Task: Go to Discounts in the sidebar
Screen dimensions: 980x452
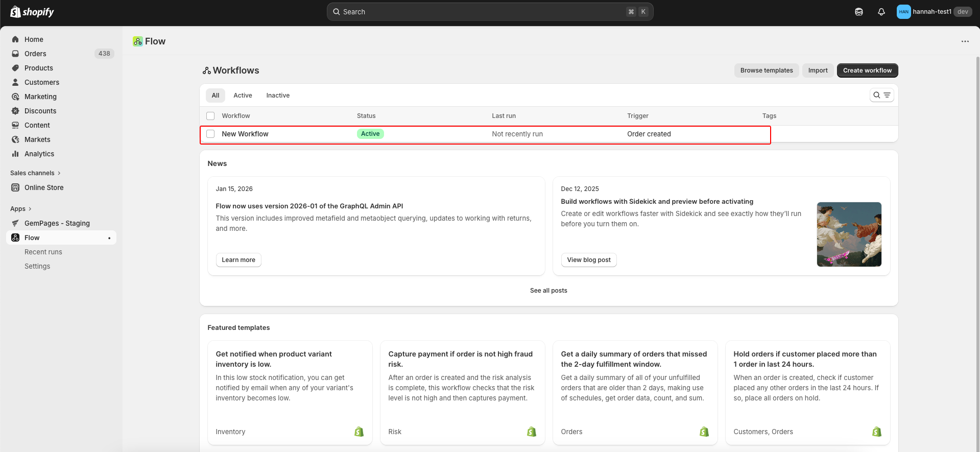Action: 40,111
